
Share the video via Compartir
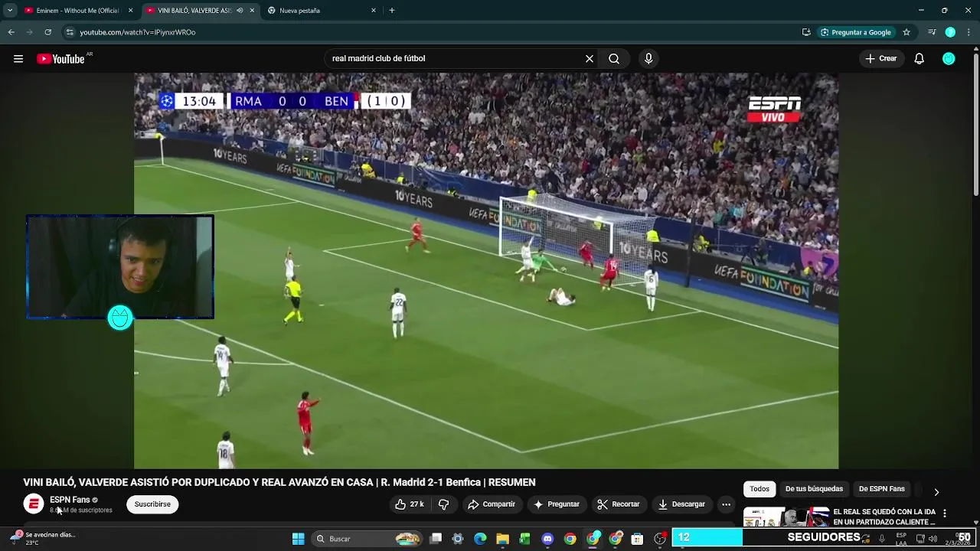pos(492,504)
